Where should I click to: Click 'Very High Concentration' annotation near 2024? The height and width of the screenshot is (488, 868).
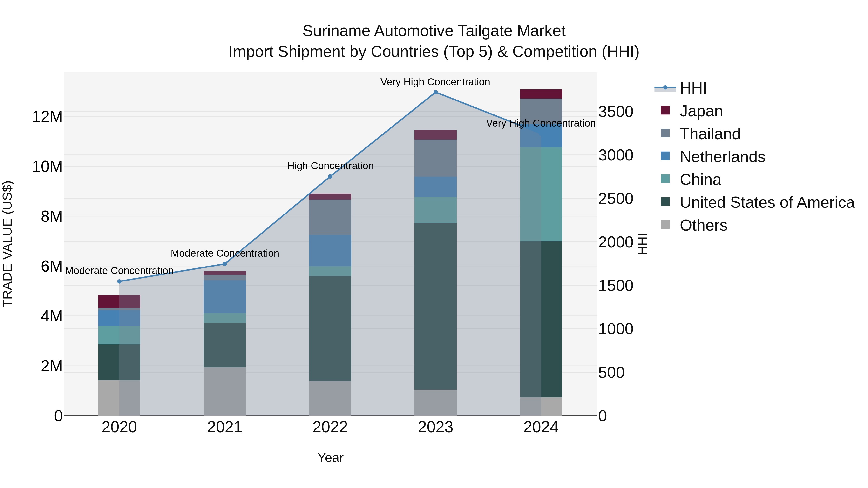coord(541,124)
